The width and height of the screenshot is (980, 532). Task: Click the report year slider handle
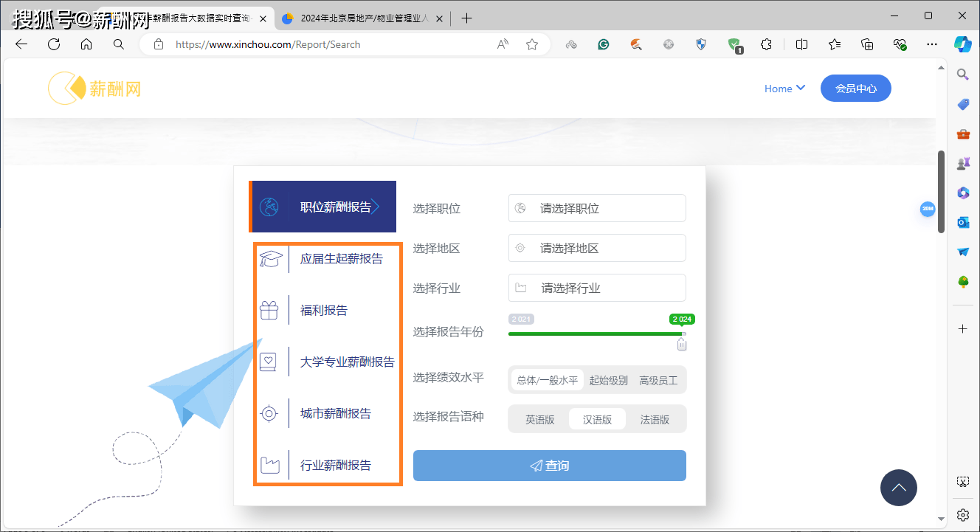pyautogui.click(x=682, y=343)
